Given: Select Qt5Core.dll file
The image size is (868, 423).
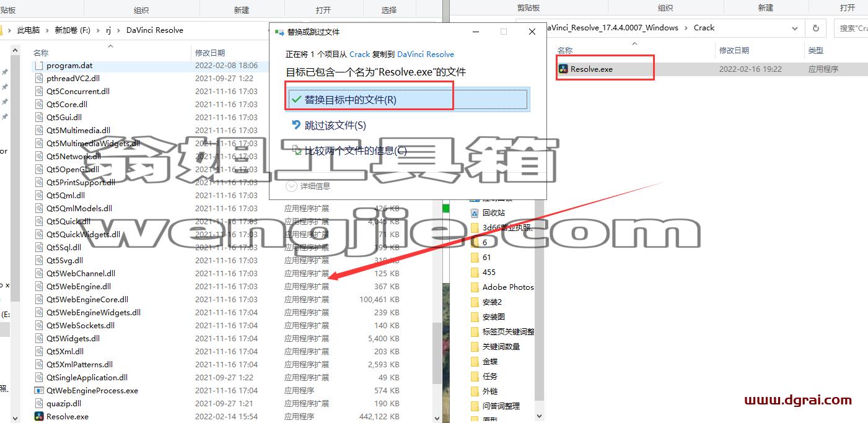Looking at the screenshot, I should point(66,105).
